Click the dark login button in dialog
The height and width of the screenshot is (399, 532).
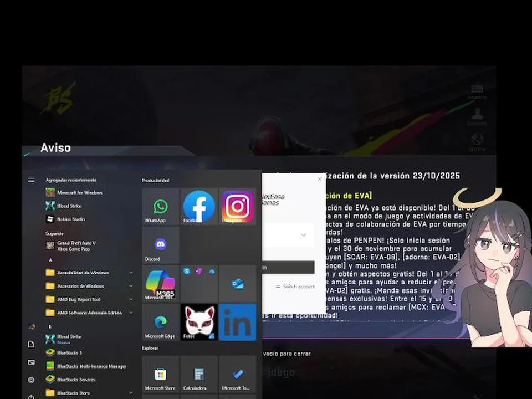point(288,267)
